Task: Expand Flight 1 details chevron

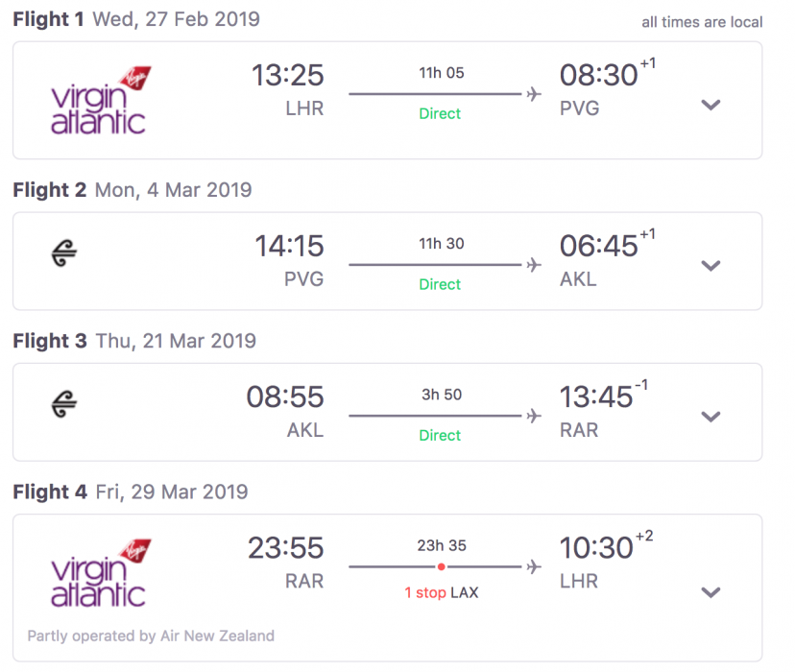Action: tap(711, 105)
